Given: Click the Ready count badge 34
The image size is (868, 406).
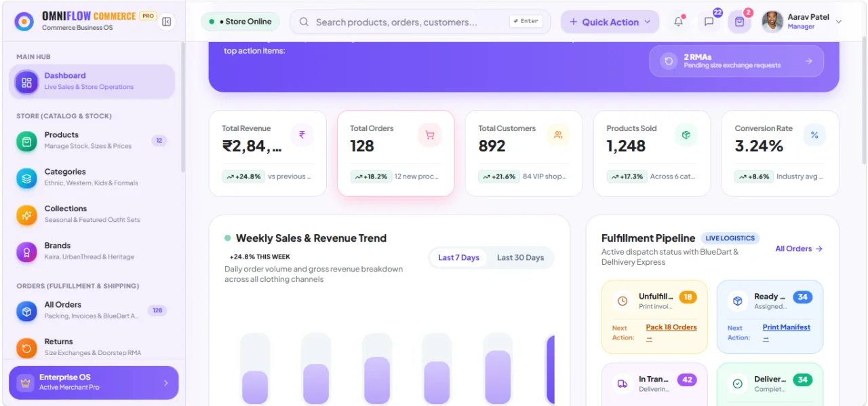Looking at the screenshot, I should pyautogui.click(x=803, y=297).
